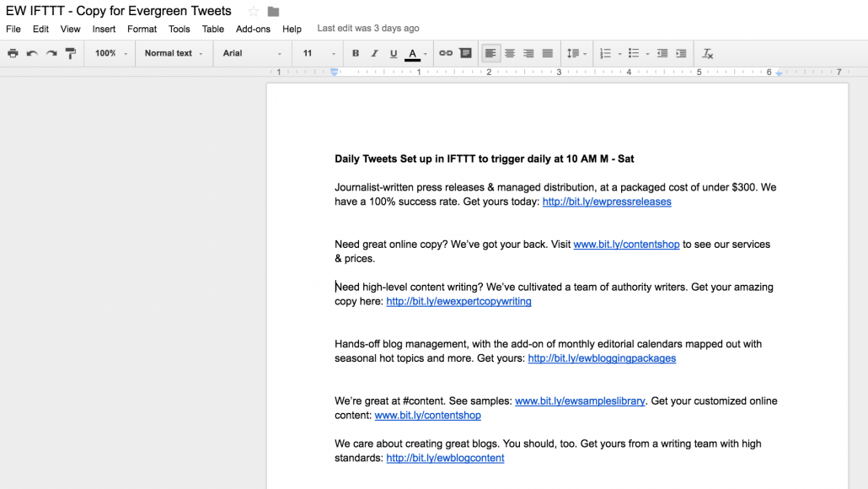Open the font size 11 dropdown
Screen dimensions: 868x489
319,53
